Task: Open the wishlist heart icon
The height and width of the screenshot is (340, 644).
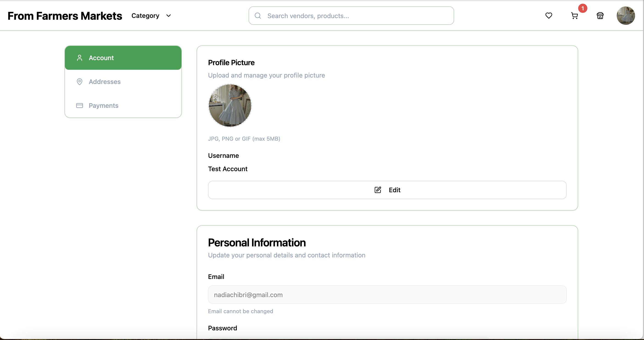Action: [549, 16]
